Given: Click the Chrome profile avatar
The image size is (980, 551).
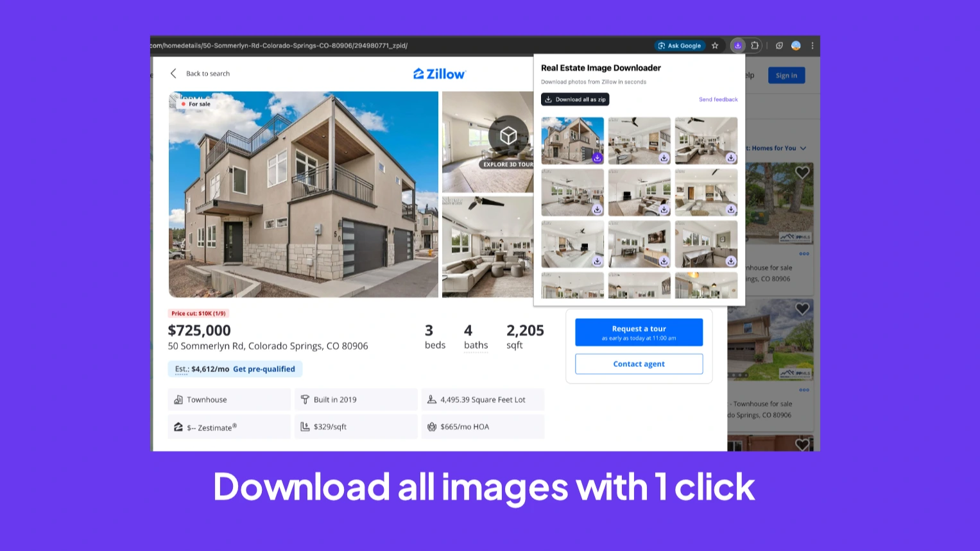Looking at the screenshot, I should (x=796, y=46).
